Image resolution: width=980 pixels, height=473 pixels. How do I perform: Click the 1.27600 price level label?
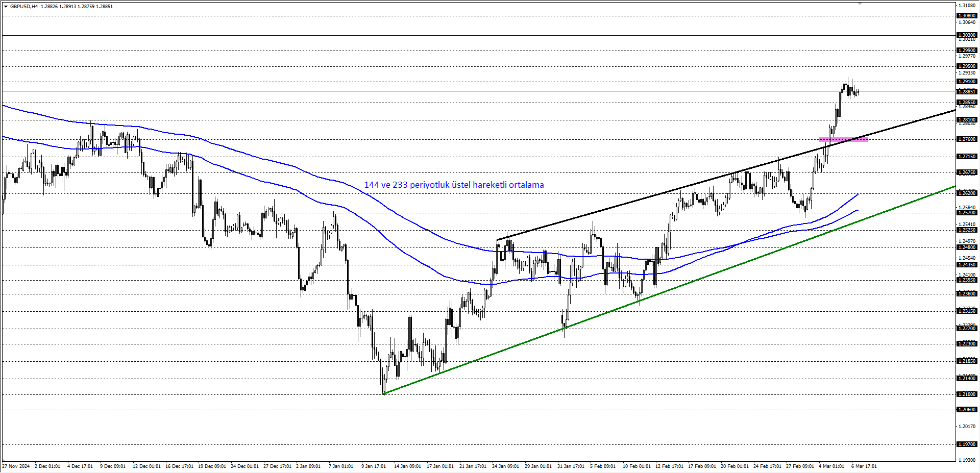pos(967,139)
